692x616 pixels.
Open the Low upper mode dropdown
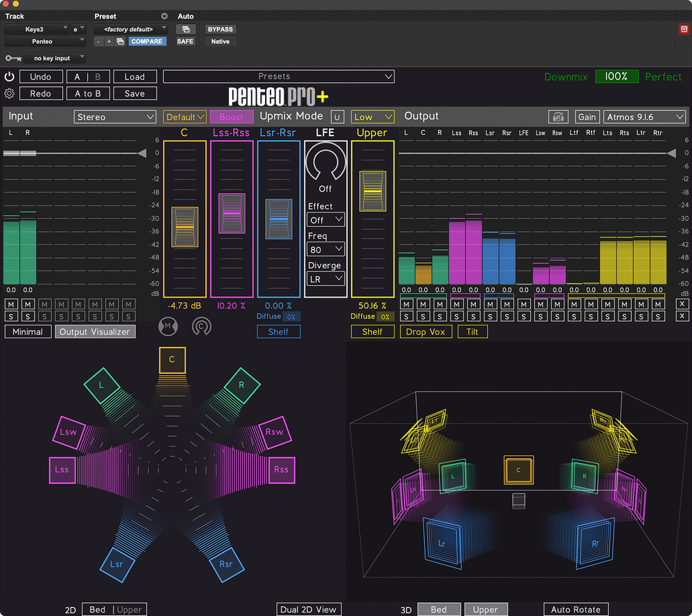click(x=372, y=117)
